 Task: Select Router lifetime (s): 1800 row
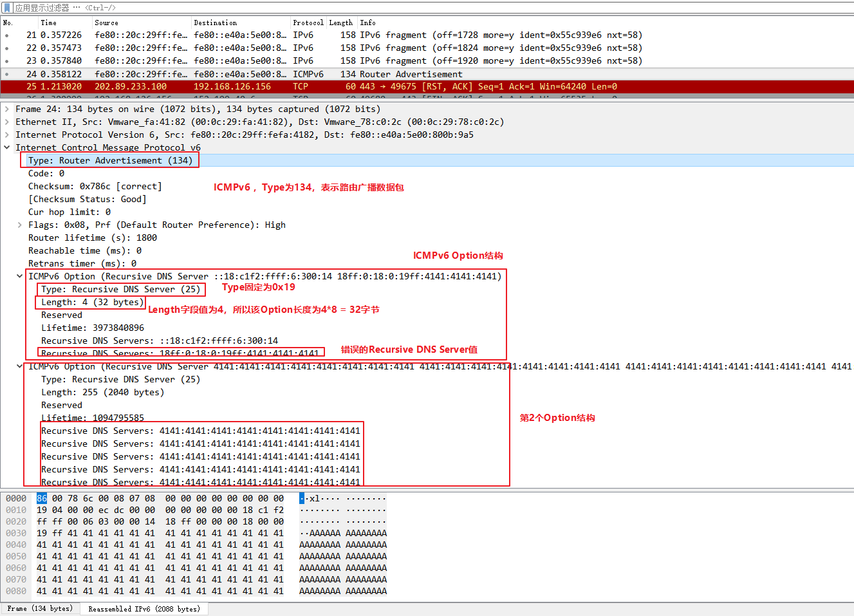[x=93, y=238]
